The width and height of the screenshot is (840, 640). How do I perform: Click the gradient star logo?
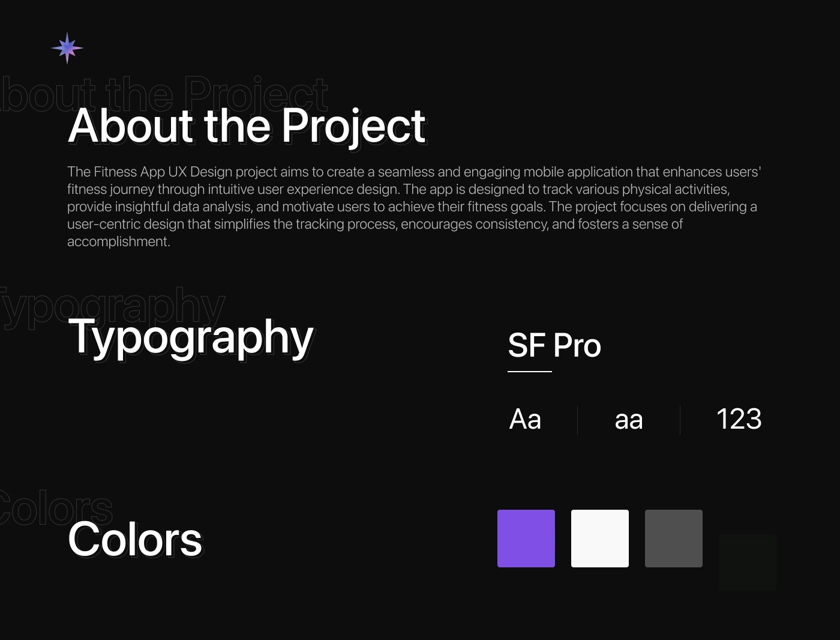tap(67, 47)
